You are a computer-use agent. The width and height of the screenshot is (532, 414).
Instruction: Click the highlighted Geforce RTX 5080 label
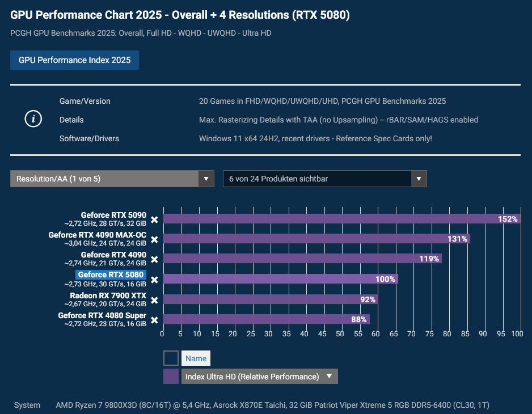(111, 274)
